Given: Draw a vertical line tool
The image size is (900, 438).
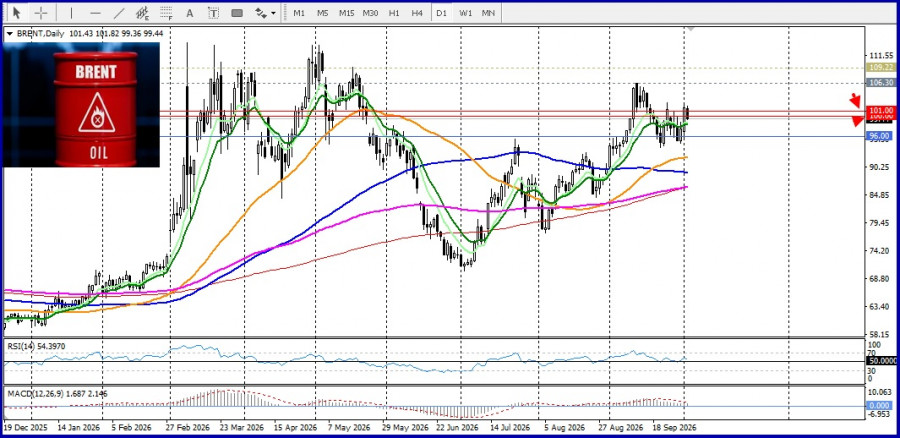Looking at the screenshot, I should click(x=71, y=13).
